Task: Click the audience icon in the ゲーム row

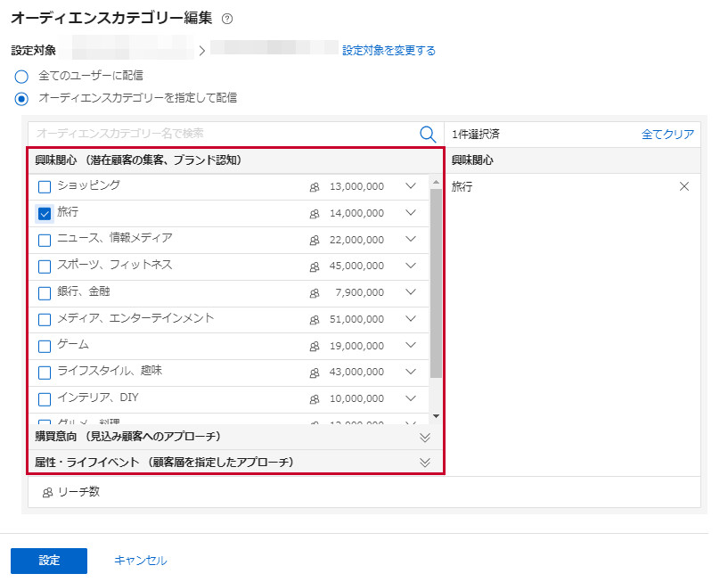Action: tap(314, 346)
